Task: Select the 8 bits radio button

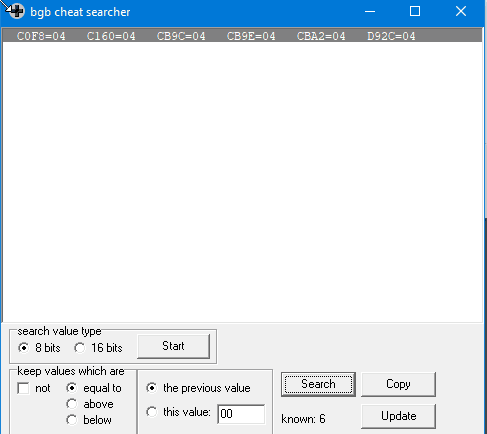Action: click(23, 348)
